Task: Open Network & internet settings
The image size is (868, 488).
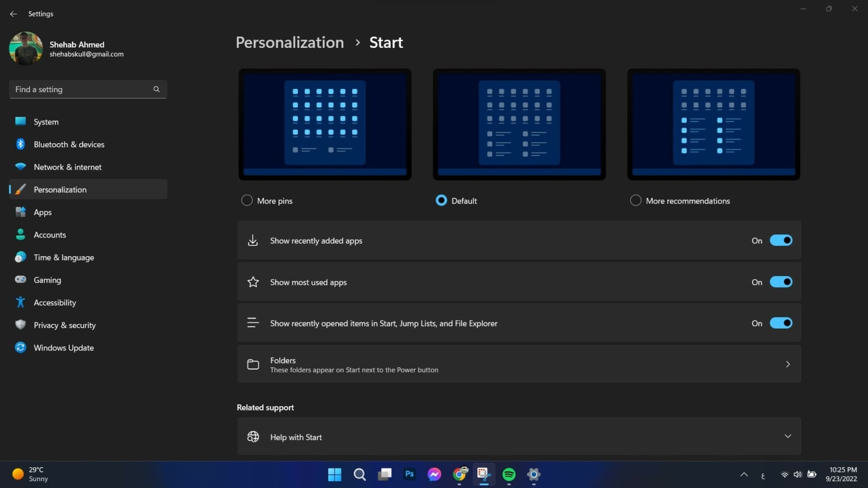Action: point(88,167)
